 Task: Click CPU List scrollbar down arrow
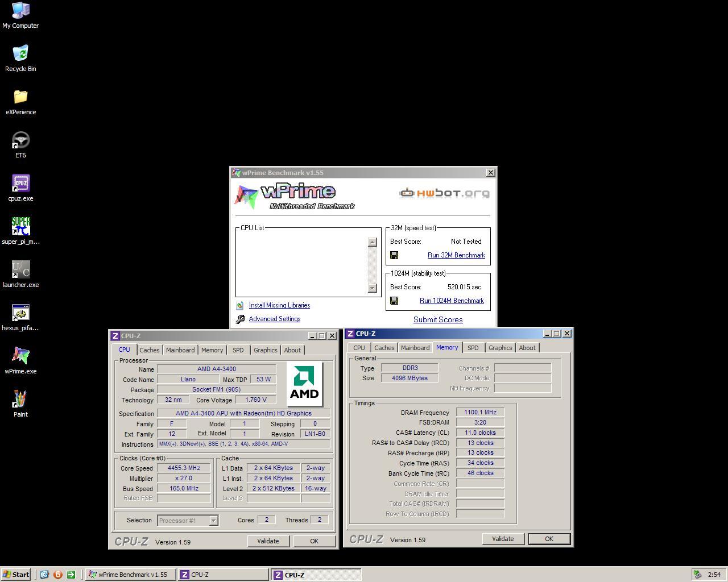coord(373,288)
